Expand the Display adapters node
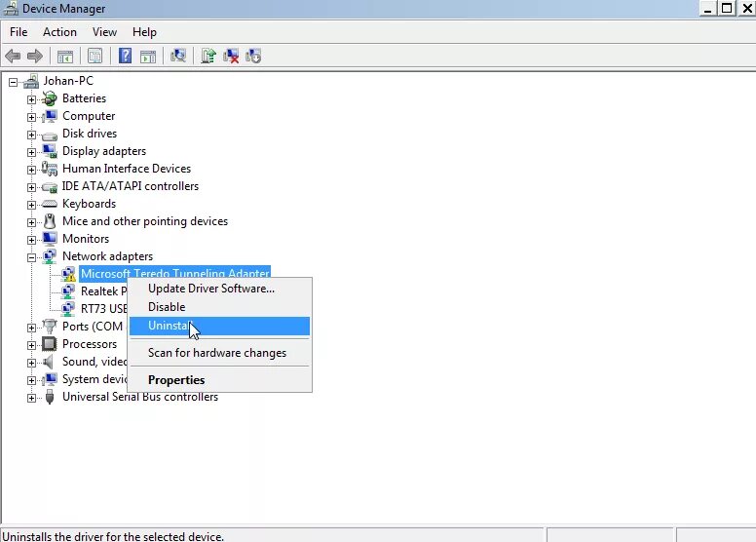The image size is (756, 542). 31,152
